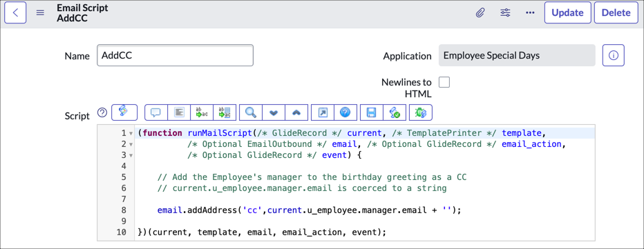644x249 pixels.
Task: Click the toggle comment speech bubble icon
Action: point(155,112)
